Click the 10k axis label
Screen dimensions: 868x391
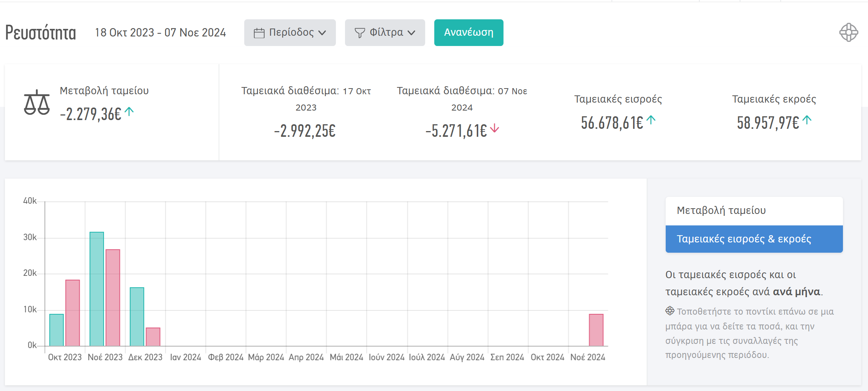(x=30, y=310)
